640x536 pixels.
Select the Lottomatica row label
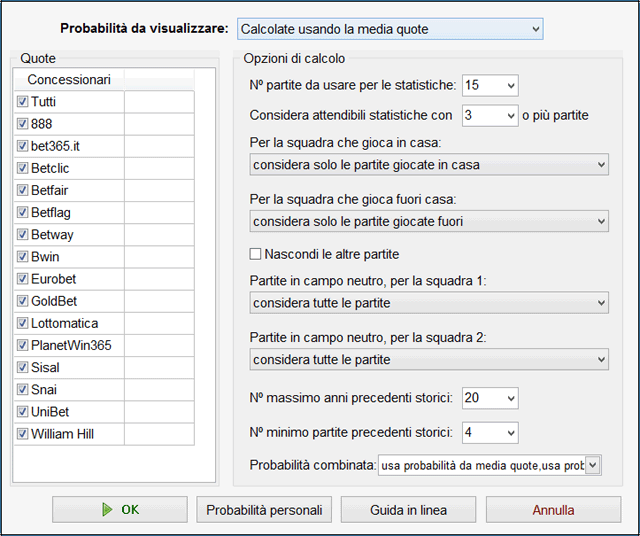click(64, 323)
